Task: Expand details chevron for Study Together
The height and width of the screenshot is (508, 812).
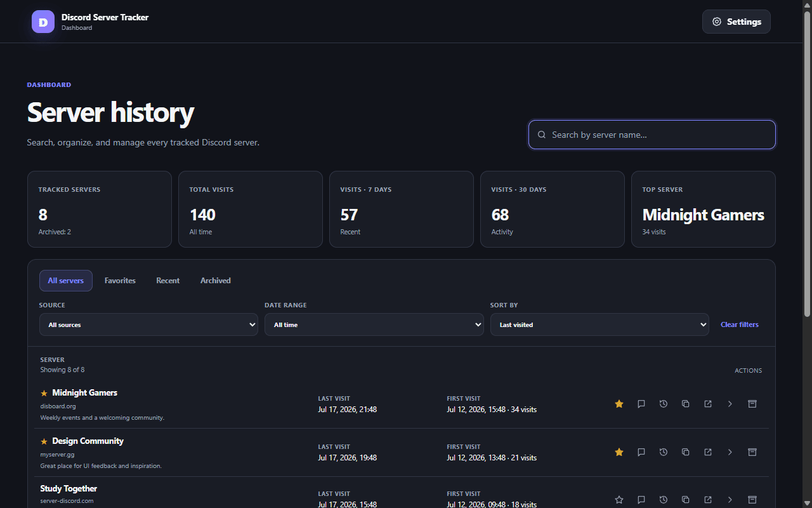Action: click(x=730, y=500)
